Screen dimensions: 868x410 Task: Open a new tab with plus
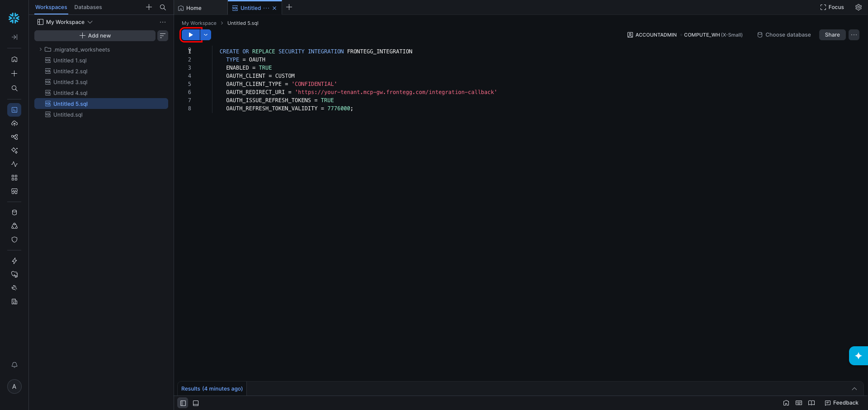pos(289,7)
